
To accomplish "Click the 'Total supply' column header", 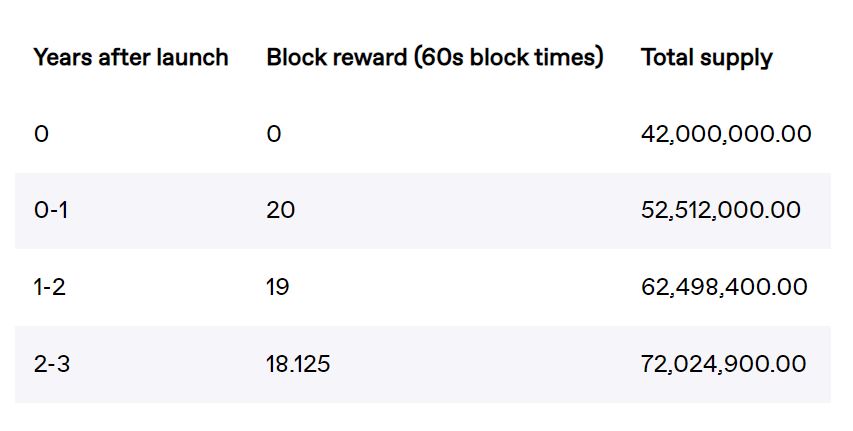I will pyautogui.click(x=707, y=59).
